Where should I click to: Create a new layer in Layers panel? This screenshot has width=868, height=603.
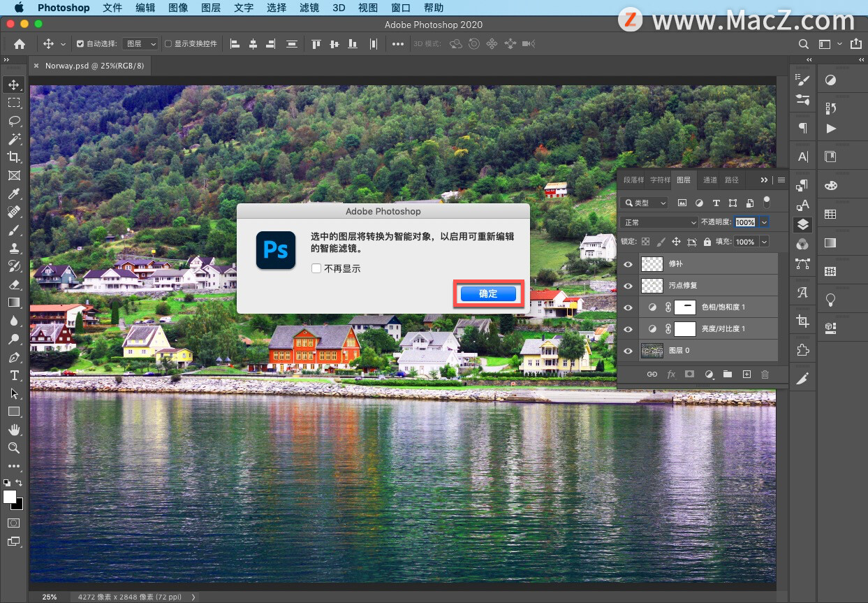click(746, 375)
